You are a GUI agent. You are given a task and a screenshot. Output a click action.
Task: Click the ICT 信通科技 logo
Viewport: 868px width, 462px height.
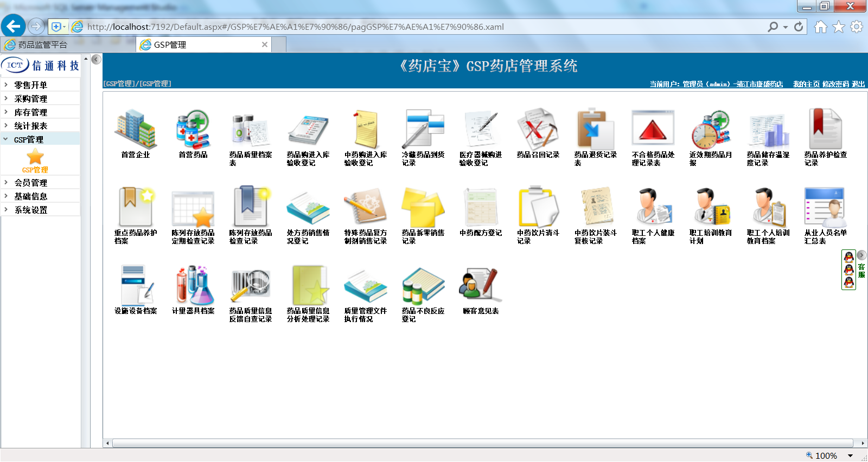pos(41,65)
